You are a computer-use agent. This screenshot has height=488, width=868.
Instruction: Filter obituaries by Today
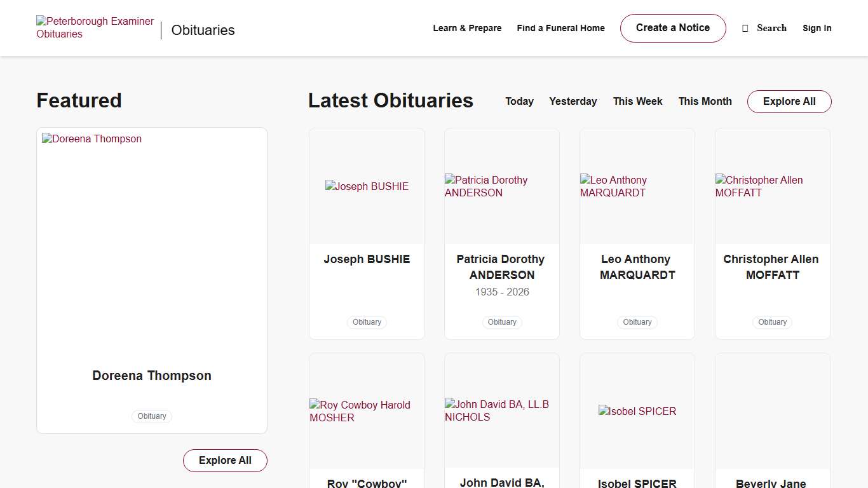point(519,101)
